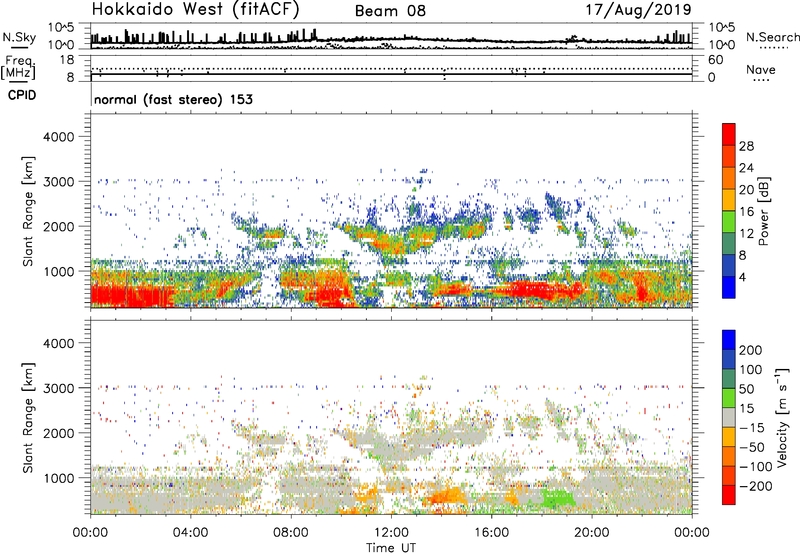Click the '2000' tick on the velocity panel

point(59,433)
